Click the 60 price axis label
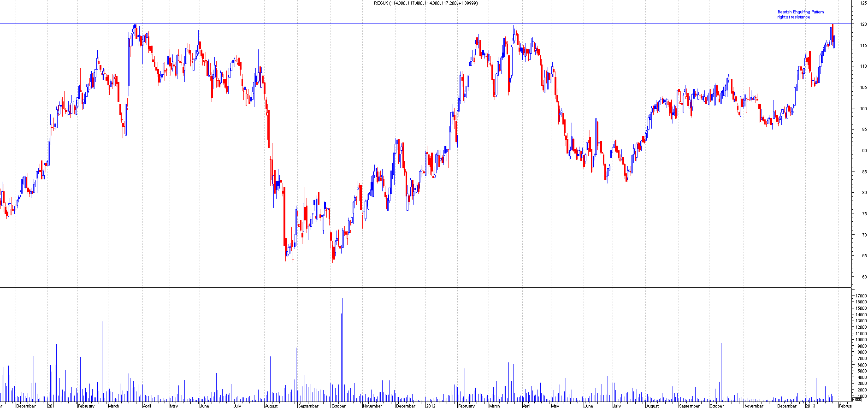The image size is (868, 408). [x=862, y=277]
